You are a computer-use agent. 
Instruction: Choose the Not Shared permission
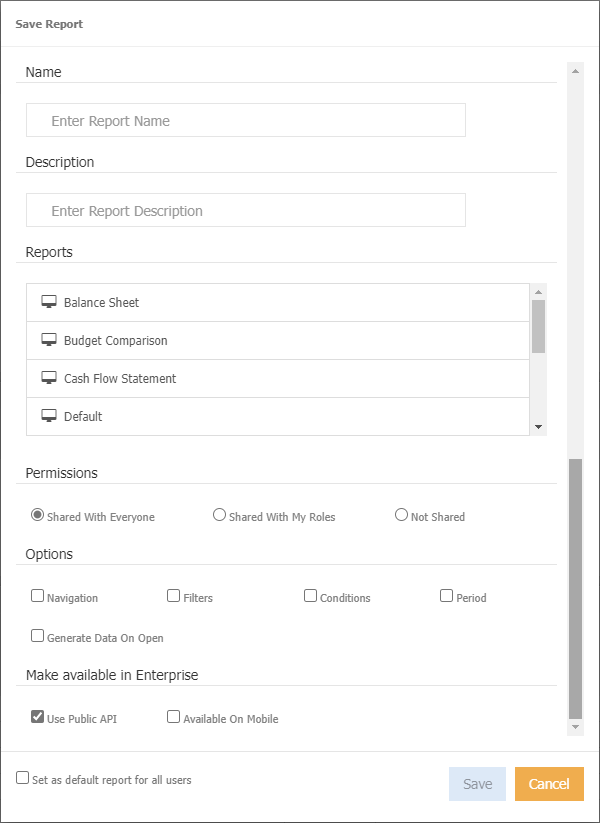click(x=401, y=514)
